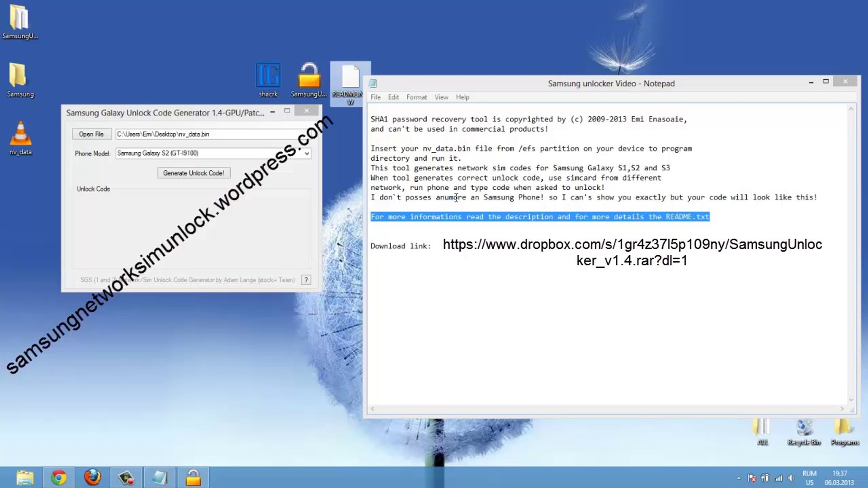The width and height of the screenshot is (868, 488).
Task: Expand the Phone Model dropdown
Action: [307, 154]
